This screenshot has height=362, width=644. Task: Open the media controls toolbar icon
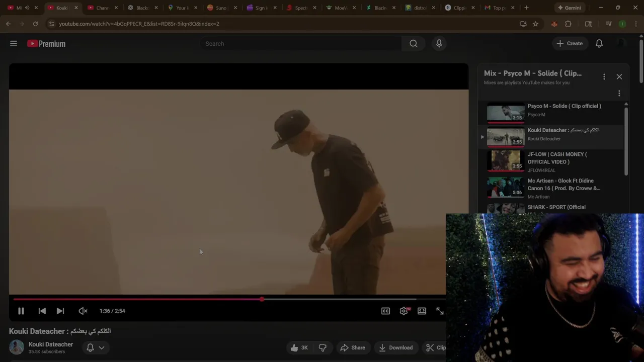pyautogui.click(x=609, y=24)
